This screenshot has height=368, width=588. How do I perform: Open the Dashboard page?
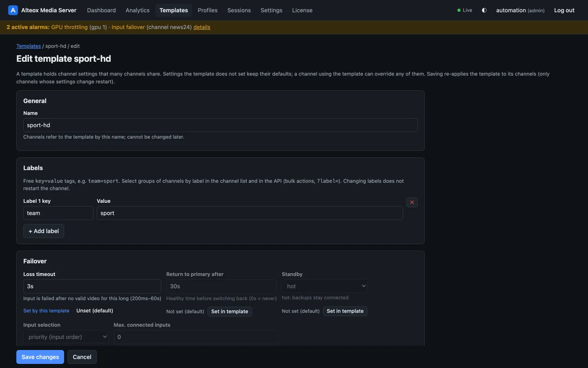pyautogui.click(x=101, y=10)
